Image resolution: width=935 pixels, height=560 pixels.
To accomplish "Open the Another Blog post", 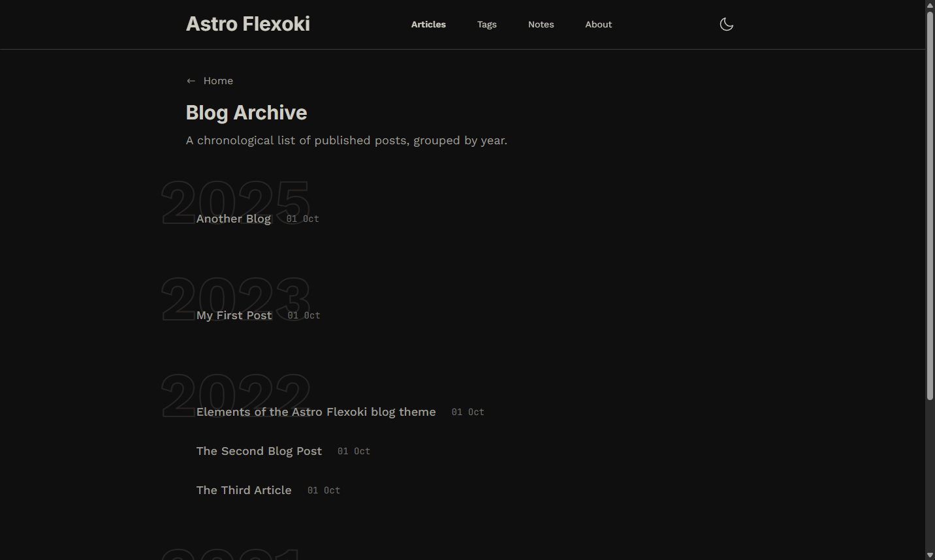I will click(x=234, y=219).
